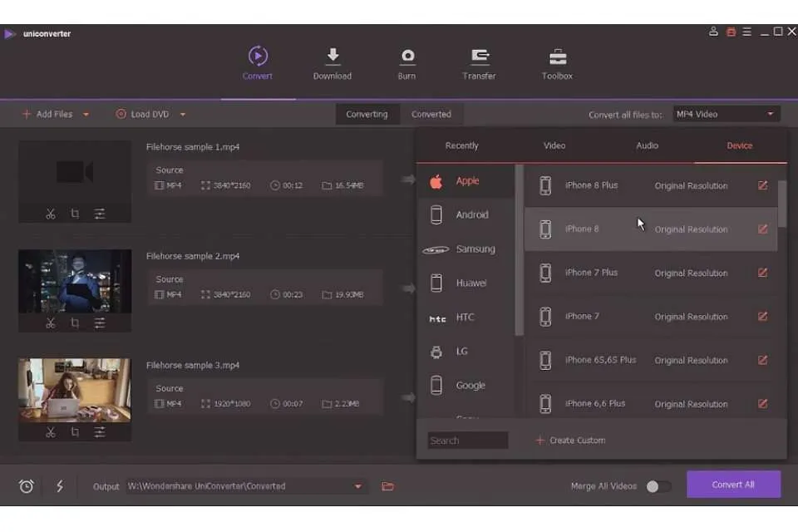
Task: Select the Filehorse sample 3.mp4 thumbnail
Action: coord(75,391)
